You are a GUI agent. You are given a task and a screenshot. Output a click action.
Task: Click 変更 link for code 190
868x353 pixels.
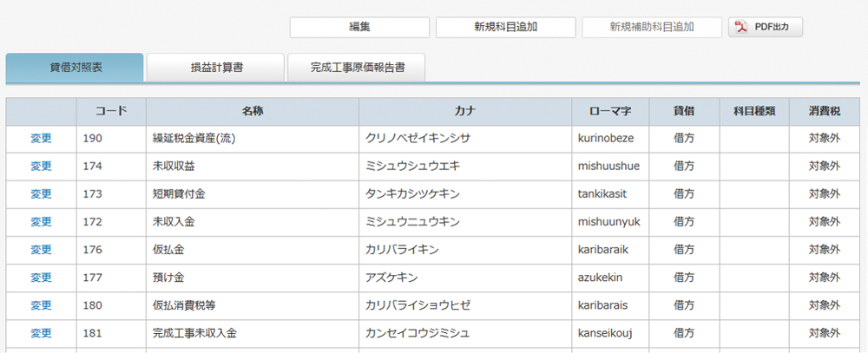pos(41,138)
